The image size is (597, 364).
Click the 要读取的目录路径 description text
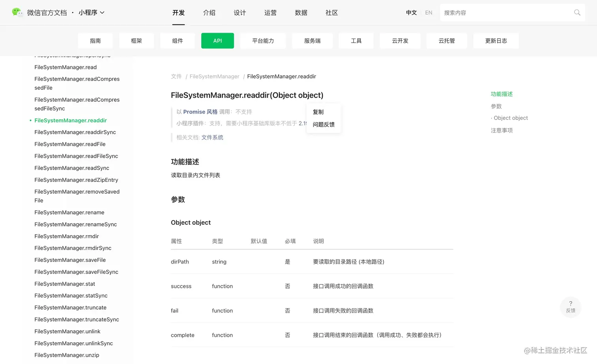pyautogui.click(x=349, y=262)
